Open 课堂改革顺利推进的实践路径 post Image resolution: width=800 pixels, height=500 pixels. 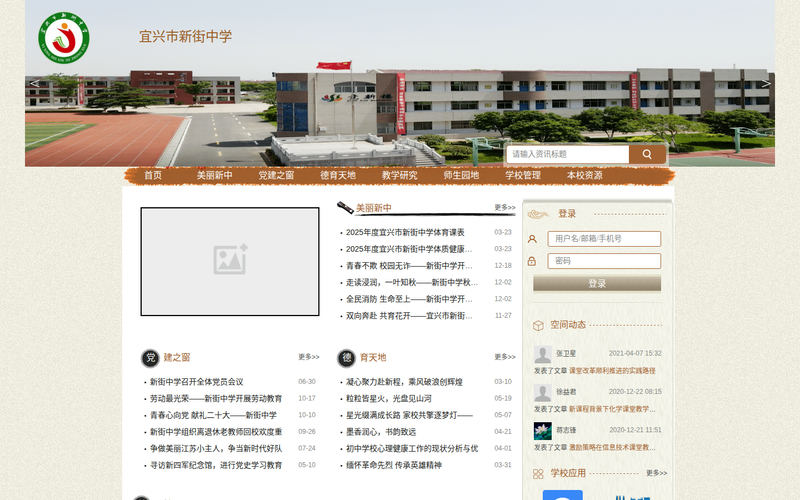click(x=612, y=371)
